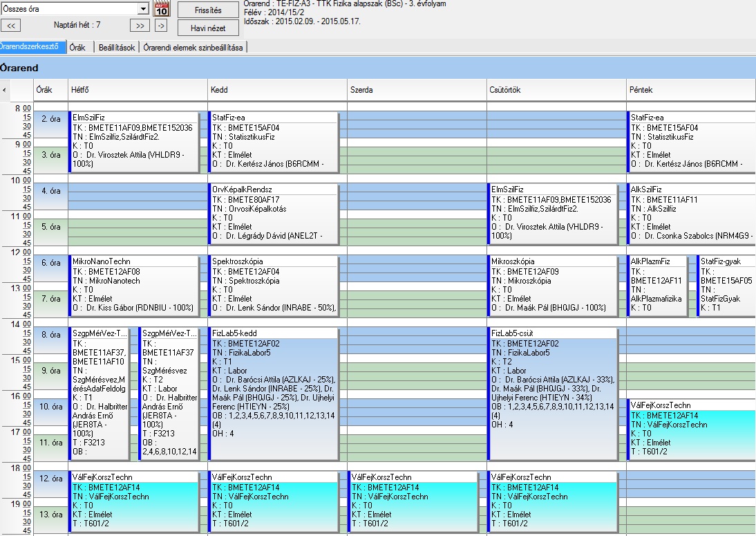Select the Thursday ElmSzilFiz lesson block

coord(553,214)
